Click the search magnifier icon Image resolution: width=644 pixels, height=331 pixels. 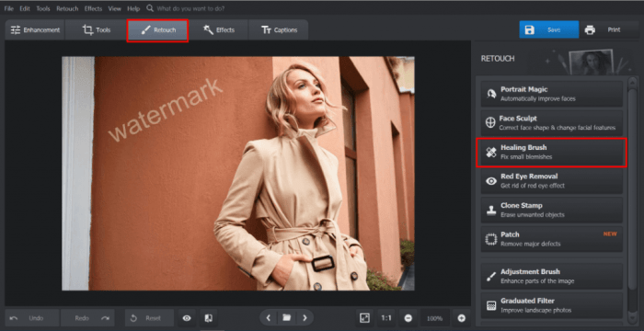tap(150, 8)
